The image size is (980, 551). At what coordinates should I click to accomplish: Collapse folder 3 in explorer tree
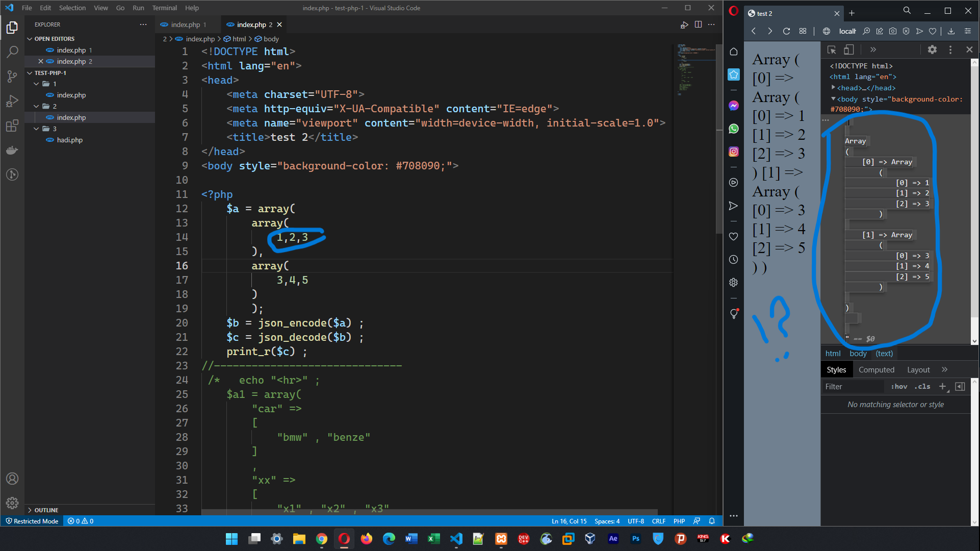tap(37, 129)
